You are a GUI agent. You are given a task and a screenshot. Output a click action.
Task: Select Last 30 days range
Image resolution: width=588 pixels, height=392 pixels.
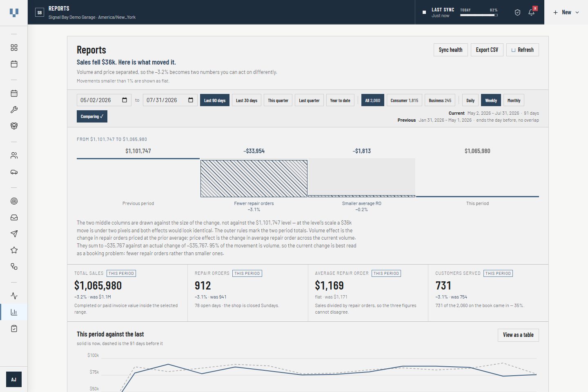click(247, 100)
